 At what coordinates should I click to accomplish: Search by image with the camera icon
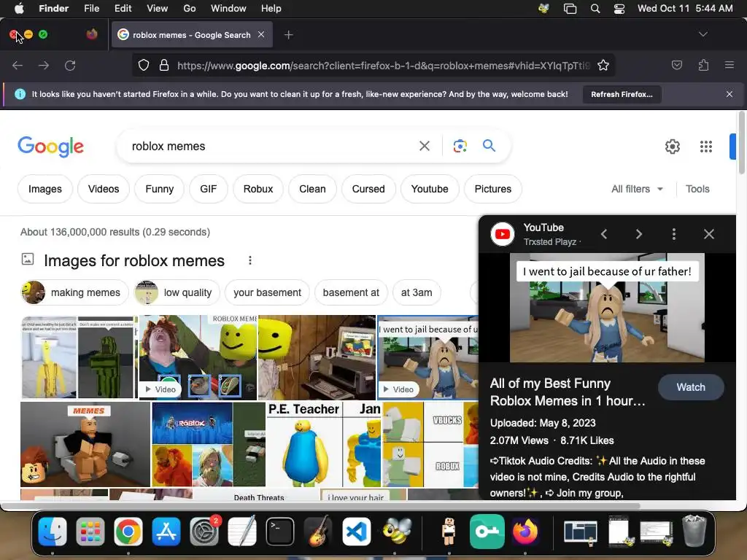coord(460,146)
